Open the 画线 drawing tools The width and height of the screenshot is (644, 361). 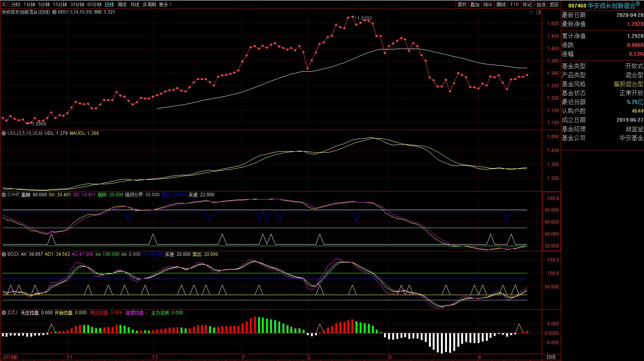pos(501,4)
